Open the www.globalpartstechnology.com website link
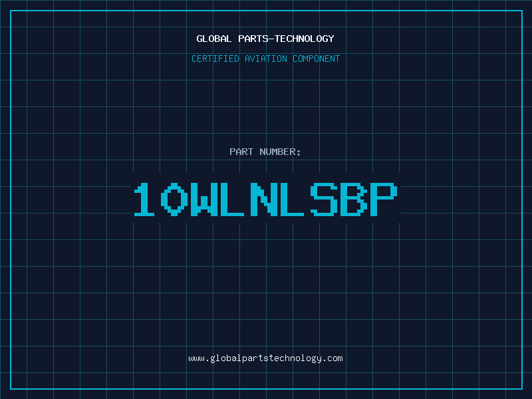This screenshot has height=399, width=532. pyautogui.click(x=265, y=358)
